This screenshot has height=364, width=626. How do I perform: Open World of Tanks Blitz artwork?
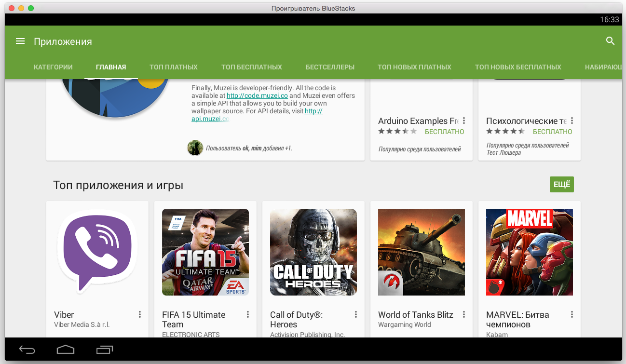pyautogui.click(x=422, y=252)
